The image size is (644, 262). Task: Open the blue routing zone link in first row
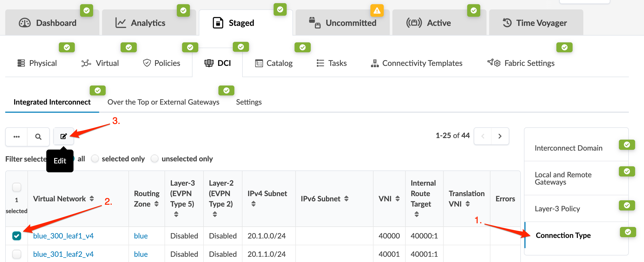coord(141,236)
